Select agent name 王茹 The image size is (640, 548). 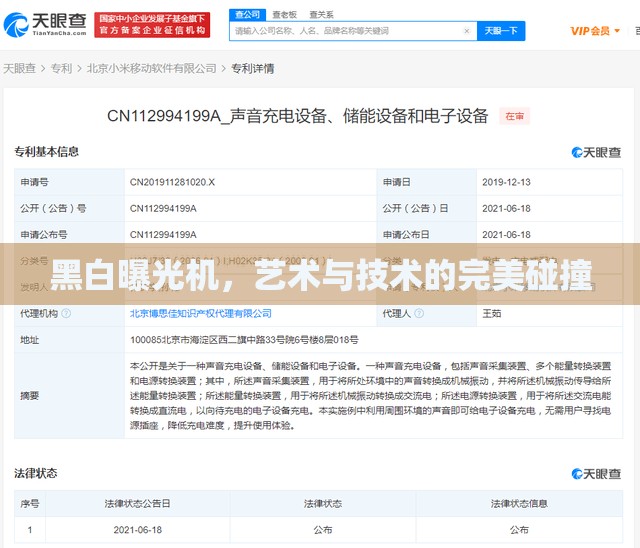coord(491,313)
